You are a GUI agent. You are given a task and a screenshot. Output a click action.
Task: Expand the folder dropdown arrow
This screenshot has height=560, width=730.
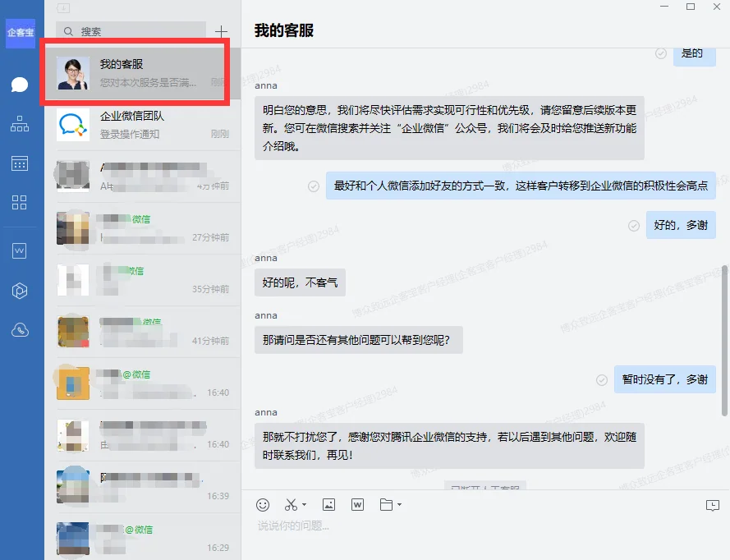(399, 505)
